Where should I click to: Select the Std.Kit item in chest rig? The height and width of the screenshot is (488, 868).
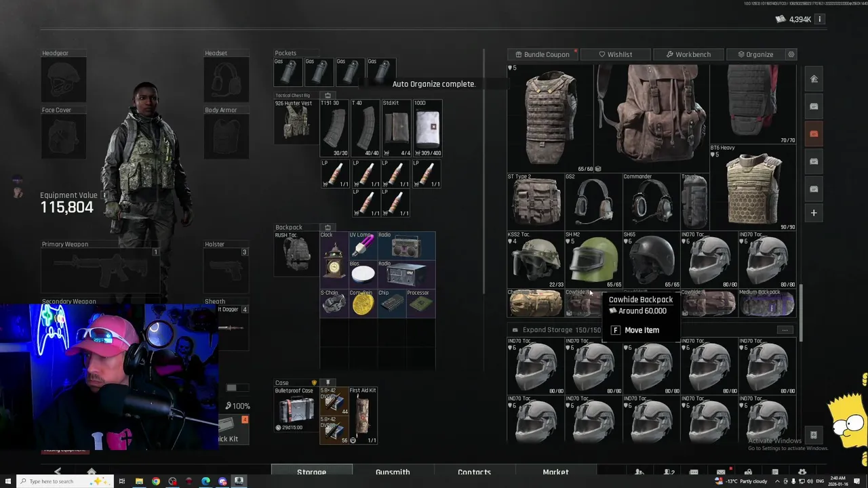tap(396, 128)
